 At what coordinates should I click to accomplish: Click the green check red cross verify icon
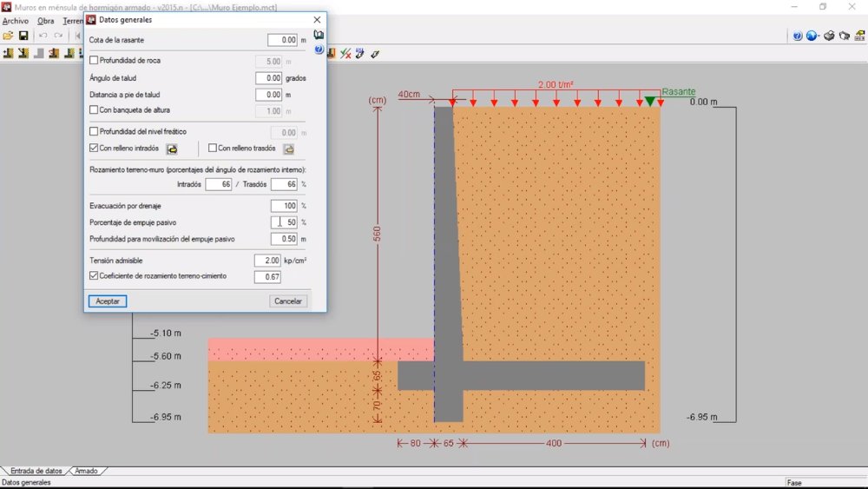pos(345,54)
